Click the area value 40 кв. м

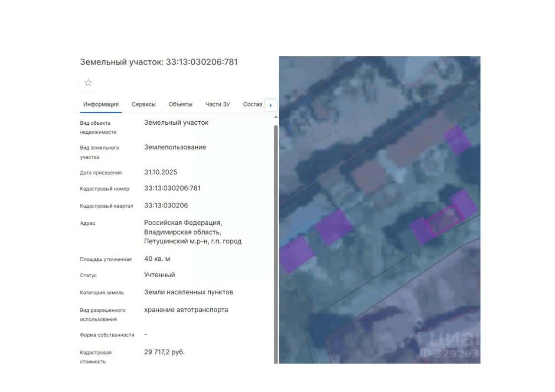coord(157,259)
